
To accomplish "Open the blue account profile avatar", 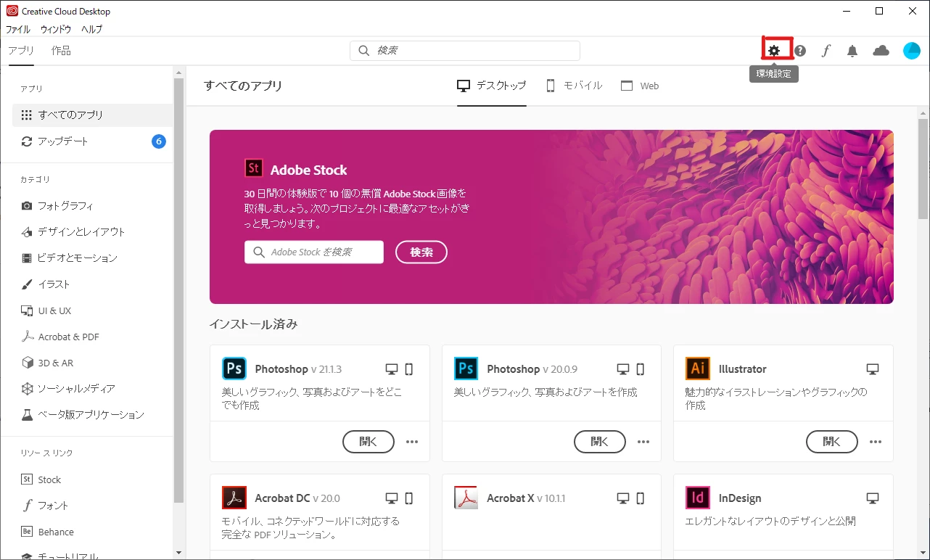I will 912,51.
